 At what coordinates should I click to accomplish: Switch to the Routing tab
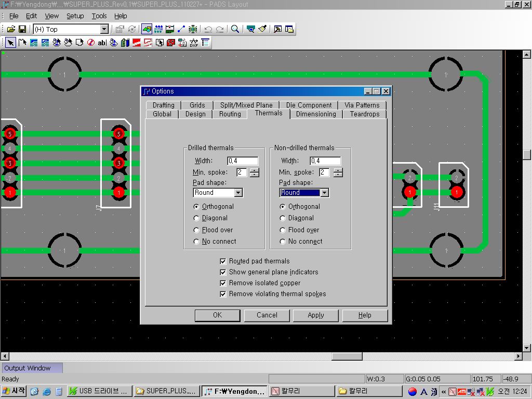(230, 114)
